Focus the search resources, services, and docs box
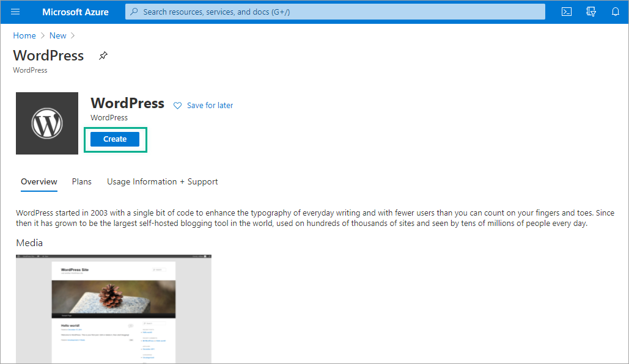Viewport: 629px width, 364px height. pos(335,12)
